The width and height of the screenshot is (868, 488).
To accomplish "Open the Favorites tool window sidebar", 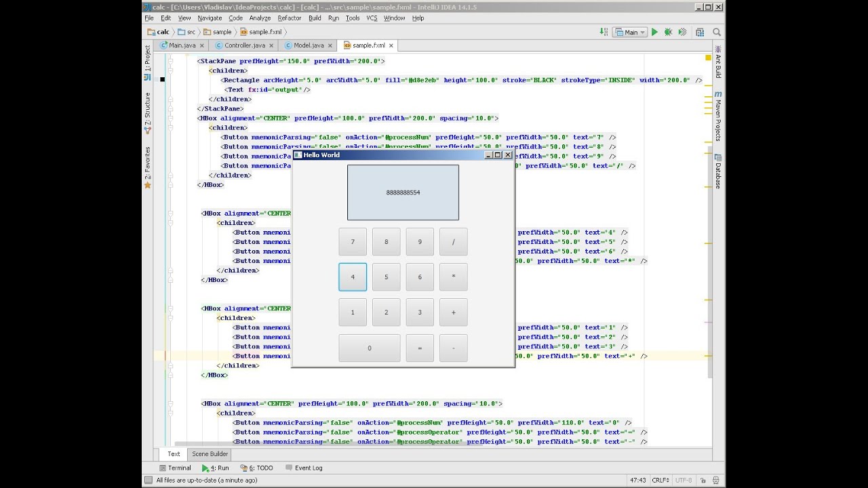I will coord(147,168).
